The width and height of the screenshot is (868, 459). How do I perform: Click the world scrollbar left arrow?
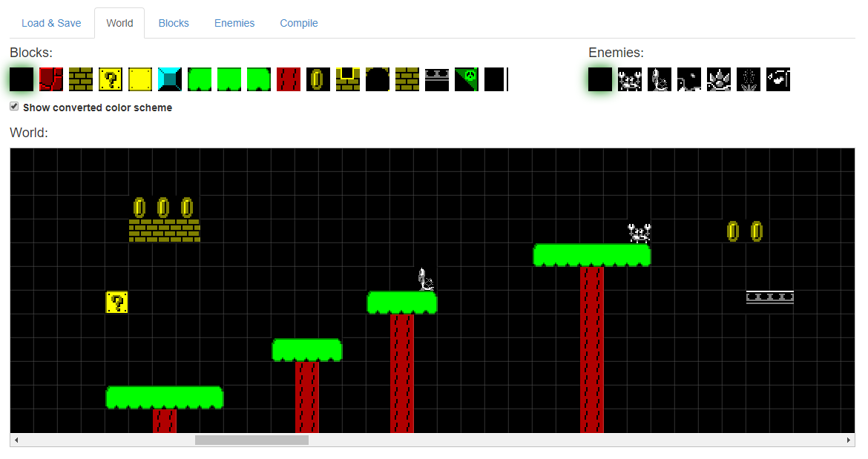coord(16,440)
